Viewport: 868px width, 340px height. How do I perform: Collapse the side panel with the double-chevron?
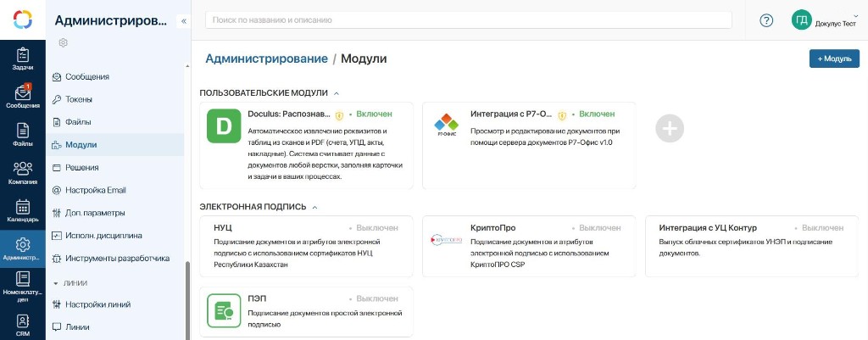[x=184, y=21]
